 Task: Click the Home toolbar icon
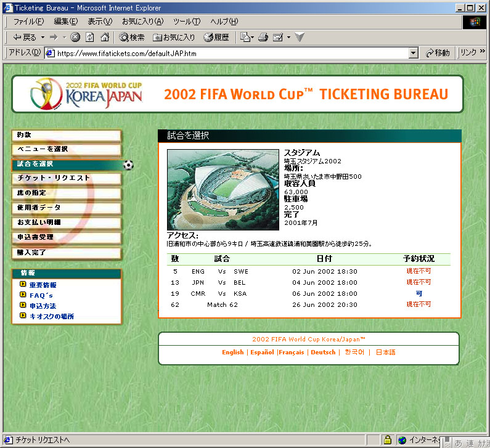click(105, 38)
